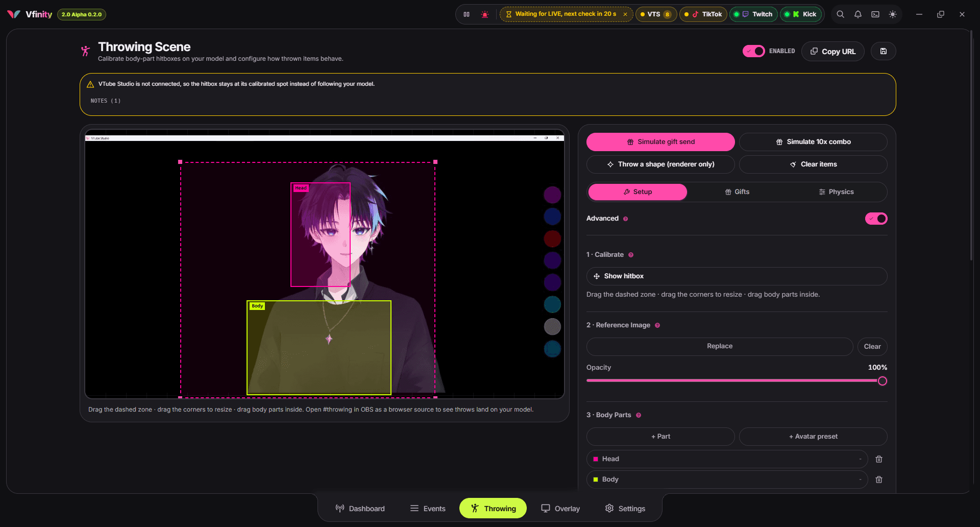
Task: Select the red color circle in preview
Action: tap(552, 238)
